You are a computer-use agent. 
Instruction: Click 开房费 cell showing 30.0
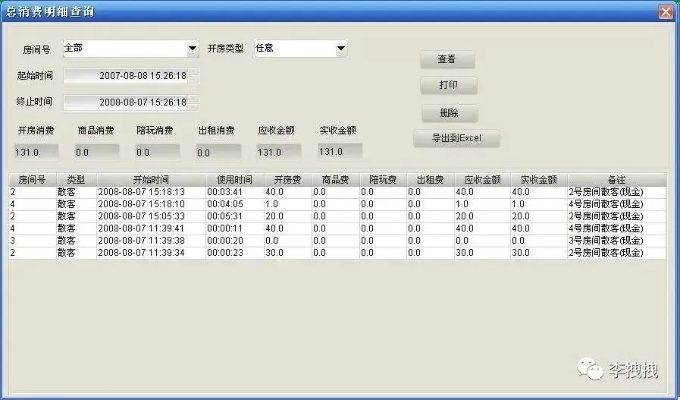pyautogui.click(x=288, y=253)
